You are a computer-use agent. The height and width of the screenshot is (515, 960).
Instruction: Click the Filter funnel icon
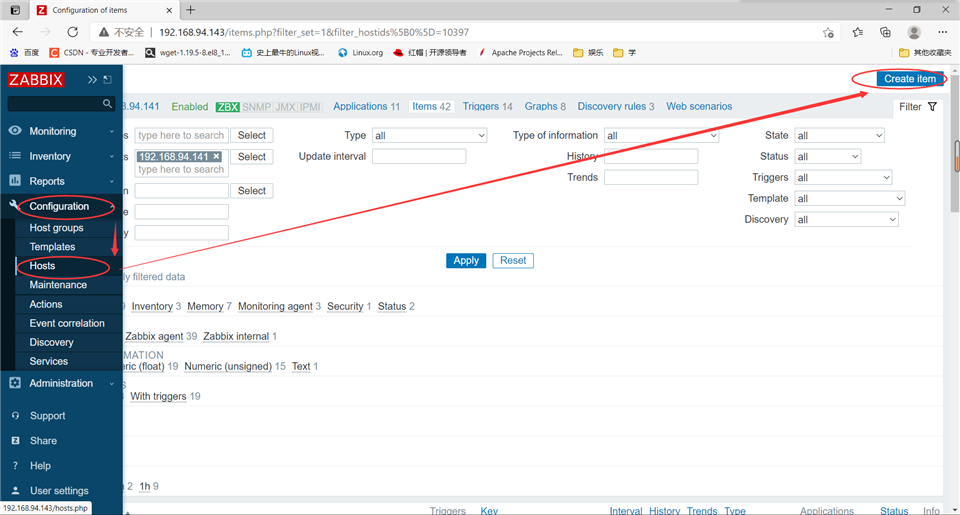[x=932, y=107]
